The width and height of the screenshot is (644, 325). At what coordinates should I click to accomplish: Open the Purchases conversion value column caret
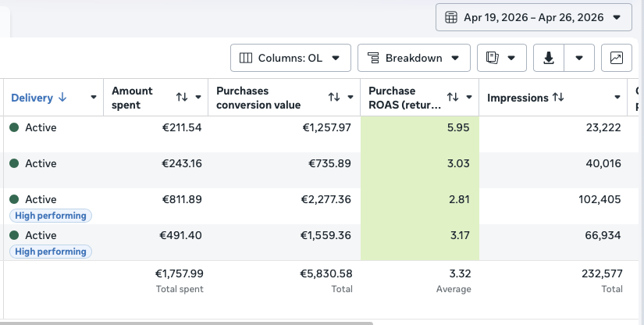click(350, 98)
